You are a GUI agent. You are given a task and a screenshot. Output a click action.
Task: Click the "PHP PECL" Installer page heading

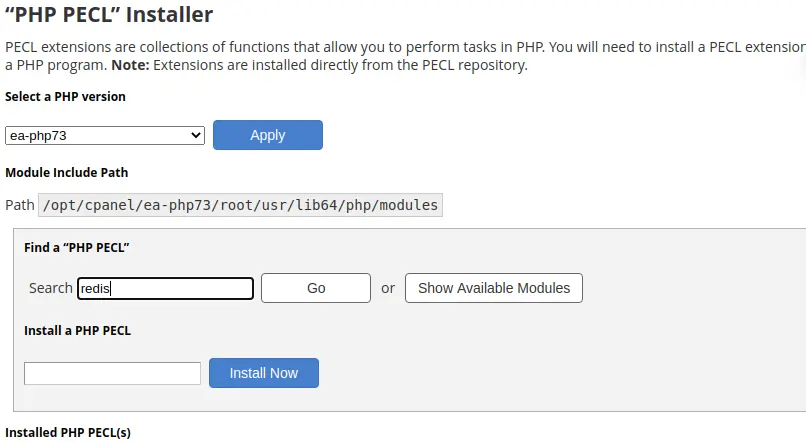(x=109, y=14)
